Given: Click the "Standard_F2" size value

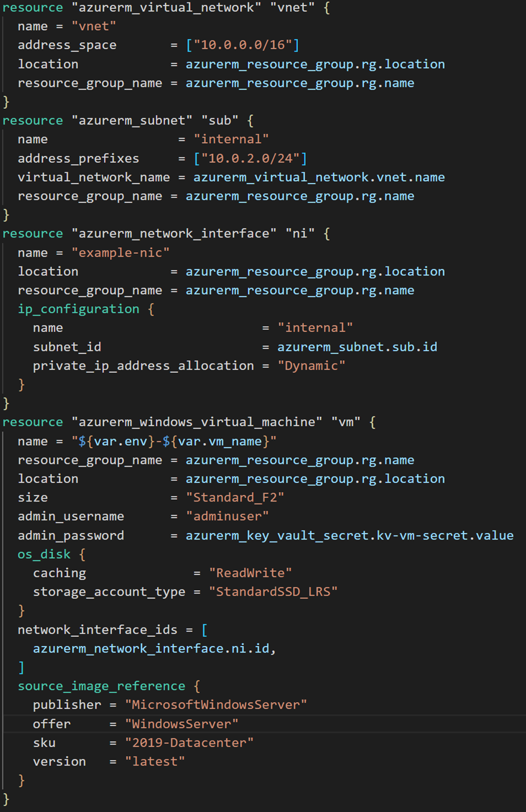Looking at the screenshot, I should point(235,497).
